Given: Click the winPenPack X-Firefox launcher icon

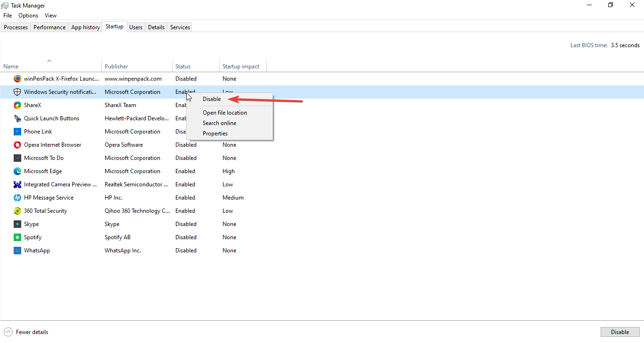Looking at the screenshot, I should pos(17,78).
